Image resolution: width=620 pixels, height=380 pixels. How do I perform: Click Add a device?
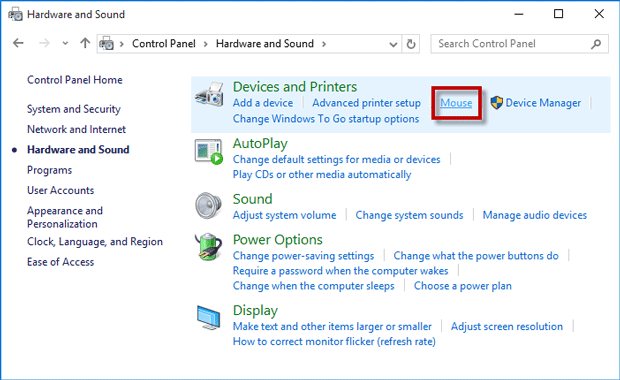click(263, 103)
